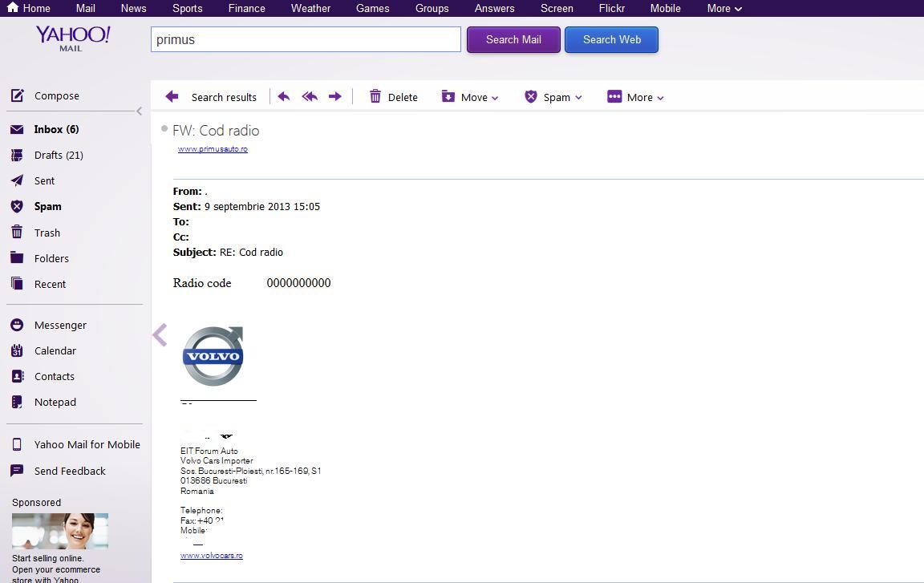Reply all using double arrow icon

[310, 96]
